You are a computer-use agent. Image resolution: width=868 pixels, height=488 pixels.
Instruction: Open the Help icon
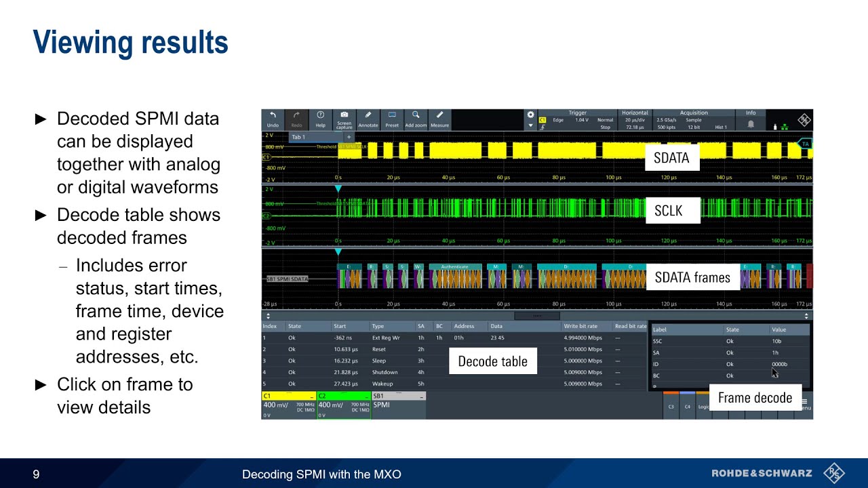320,119
